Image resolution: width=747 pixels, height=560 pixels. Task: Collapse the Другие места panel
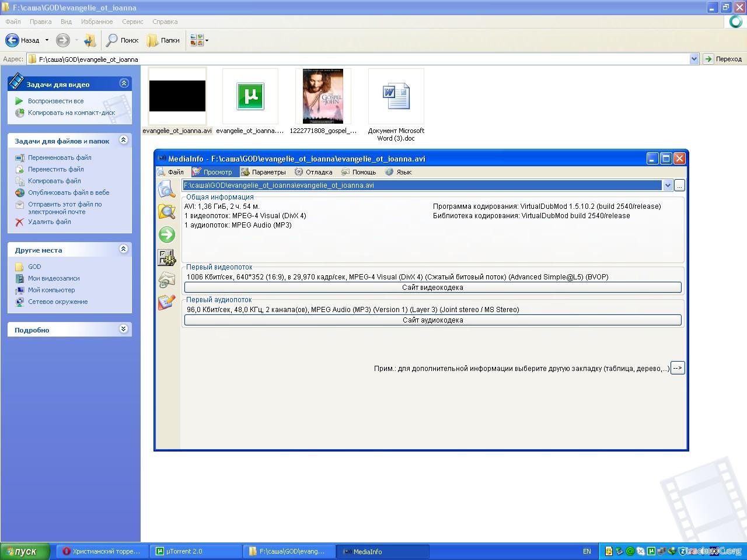(123, 249)
